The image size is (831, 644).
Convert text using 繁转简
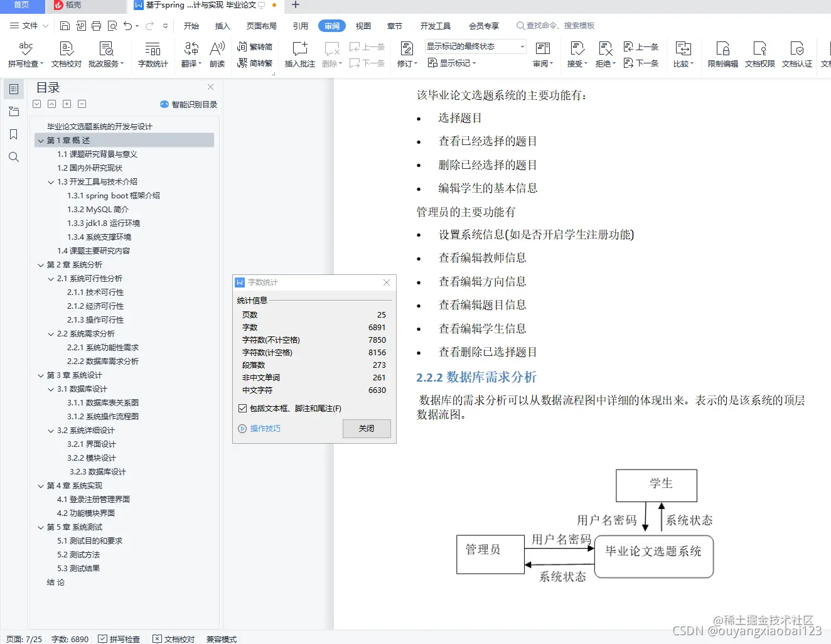255,46
